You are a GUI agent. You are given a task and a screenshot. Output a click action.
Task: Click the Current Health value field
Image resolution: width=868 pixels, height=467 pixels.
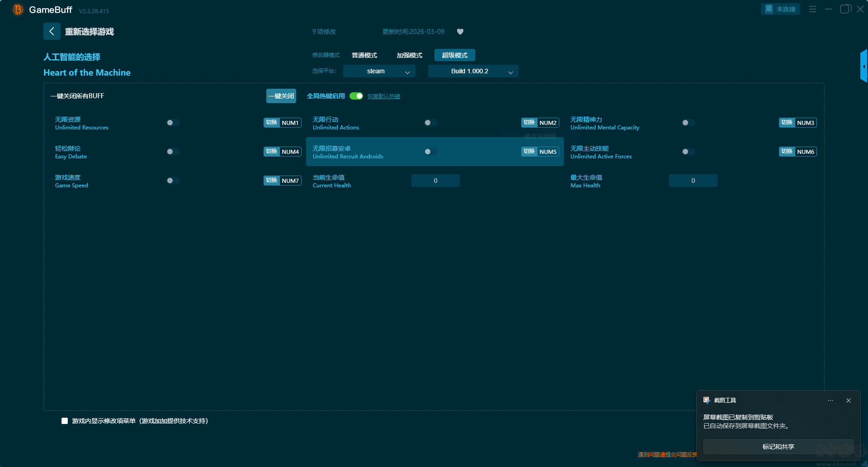[x=435, y=181]
